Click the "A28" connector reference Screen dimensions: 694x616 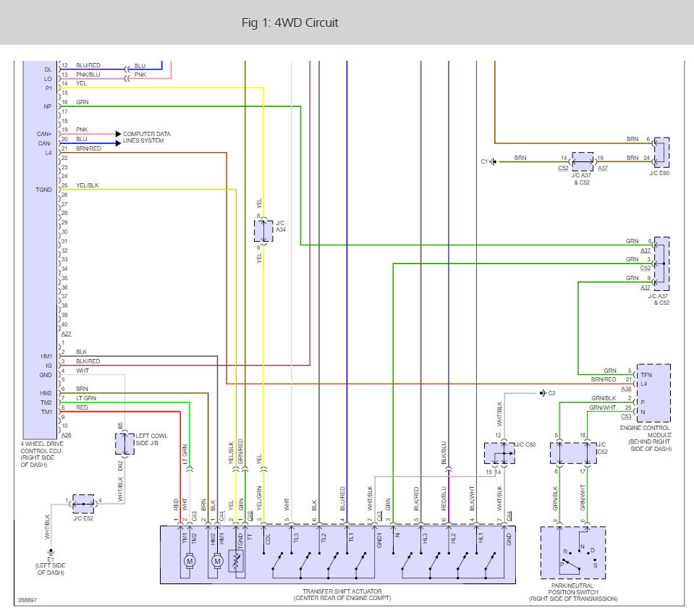(x=66, y=435)
